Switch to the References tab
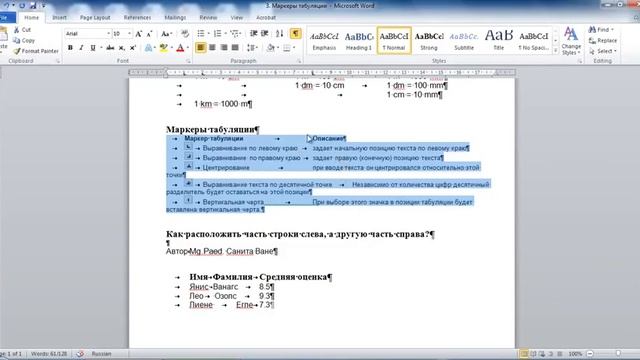The width and height of the screenshot is (640, 360). (137, 18)
